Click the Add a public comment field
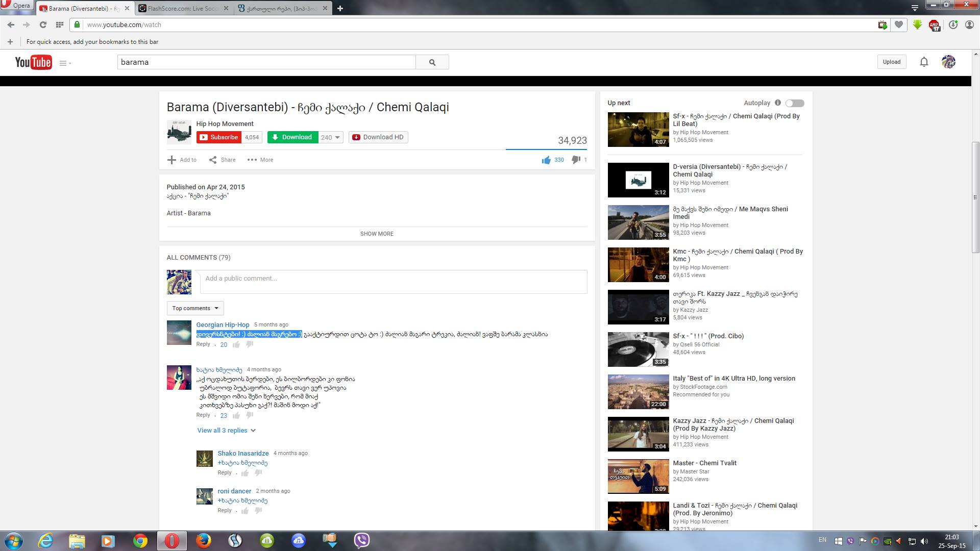The image size is (980, 551). pos(394,282)
